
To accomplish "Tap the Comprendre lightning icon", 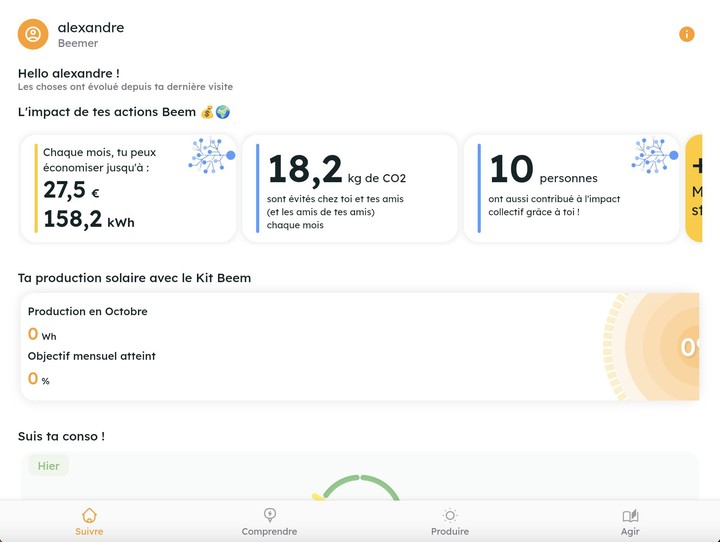I will (x=269, y=515).
